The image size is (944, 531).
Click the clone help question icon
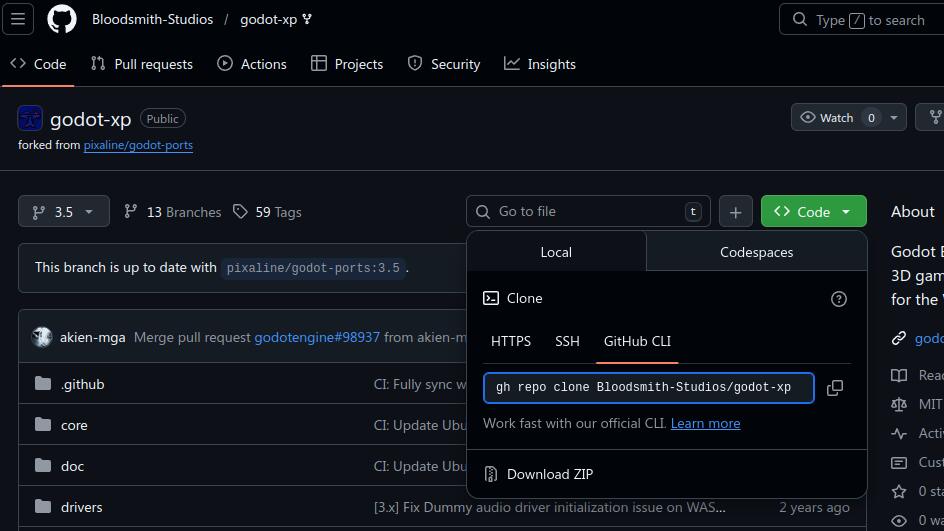click(839, 298)
